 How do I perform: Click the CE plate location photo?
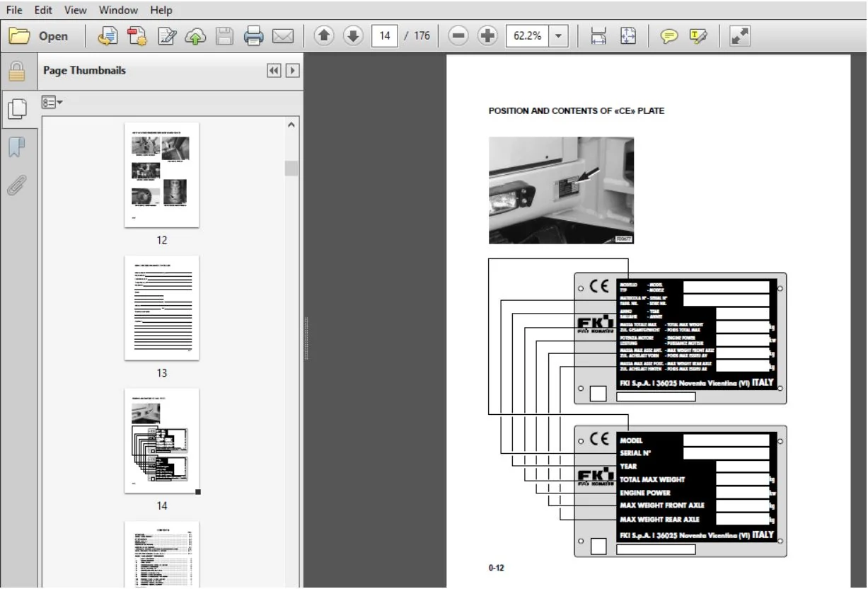tap(561, 190)
